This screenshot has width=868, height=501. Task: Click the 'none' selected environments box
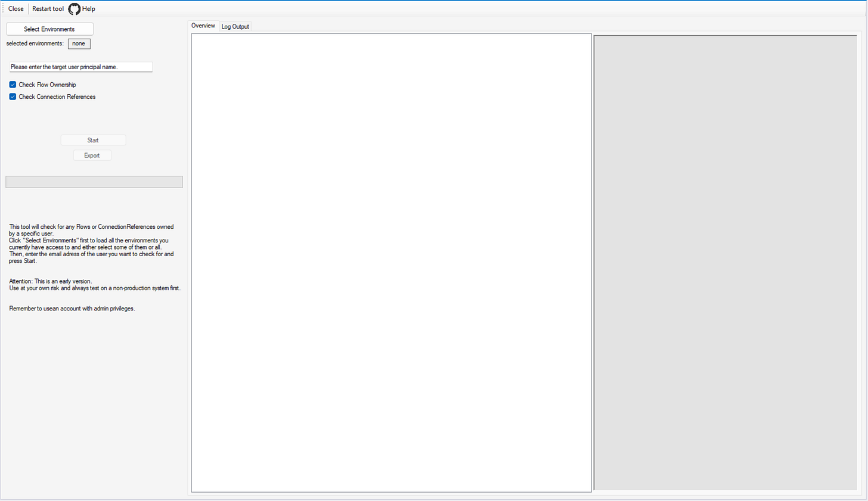pyautogui.click(x=79, y=43)
